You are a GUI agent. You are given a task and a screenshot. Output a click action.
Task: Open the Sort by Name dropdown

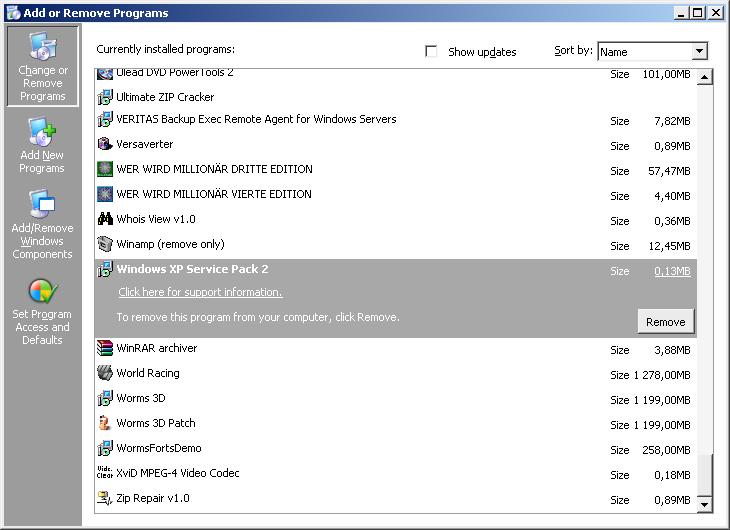(x=699, y=51)
